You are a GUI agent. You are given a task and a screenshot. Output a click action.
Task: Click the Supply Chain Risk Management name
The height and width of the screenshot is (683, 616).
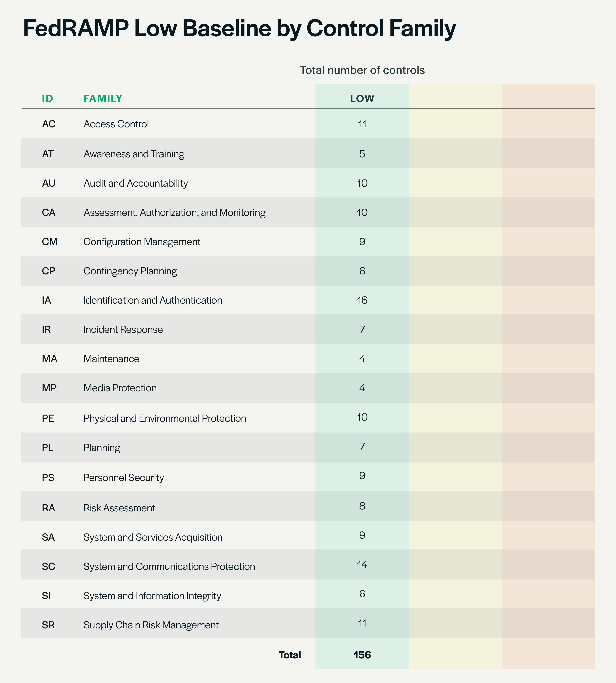151,625
